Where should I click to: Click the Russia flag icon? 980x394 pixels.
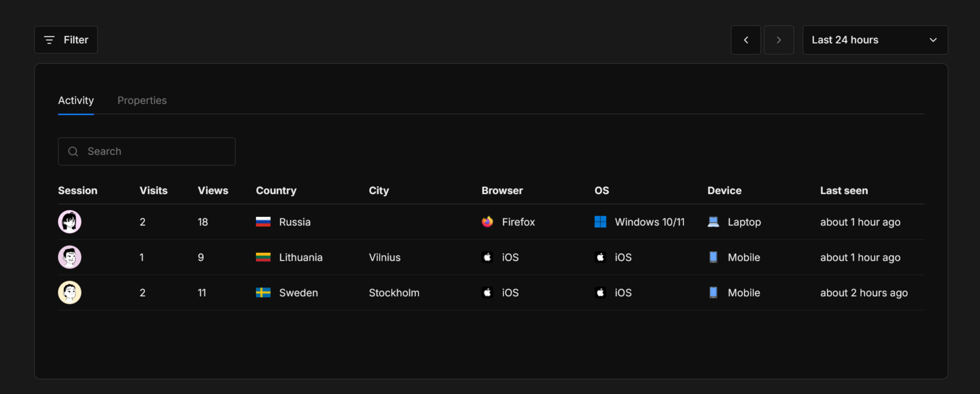[x=263, y=222]
